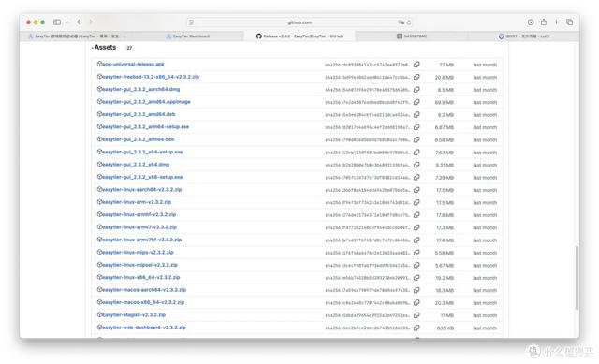The image size is (599, 364).
Task: Copy sha256 for easytier-gui amd64.AppImage
Action: (416, 102)
